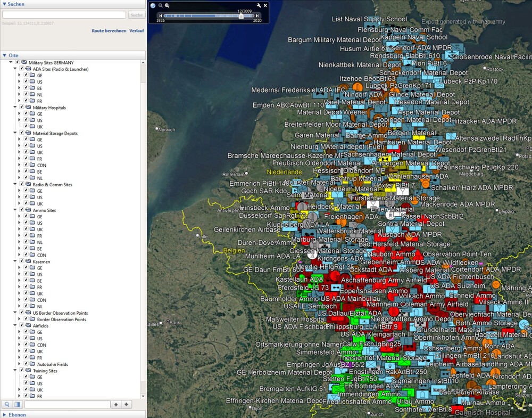Collapse the Military Sites GERMANY tree node
This screenshot has height=418, width=532.
click(11, 62)
